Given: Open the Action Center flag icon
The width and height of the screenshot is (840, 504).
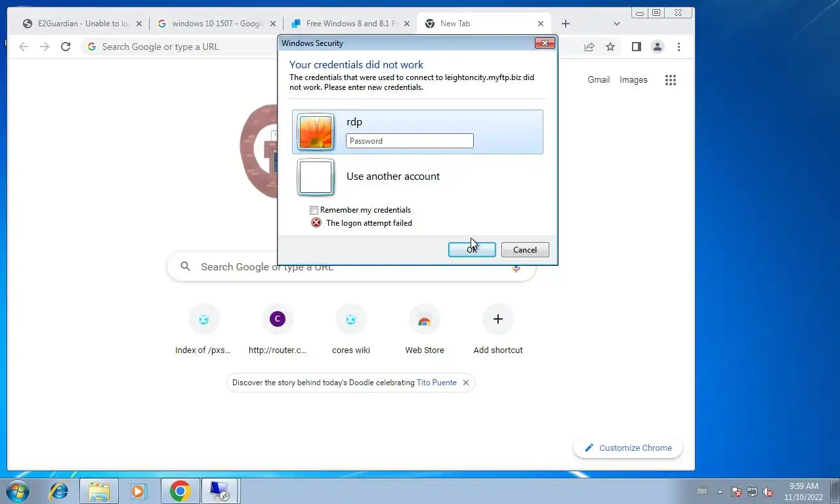Looking at the screenshot, I should pos(736,492).
